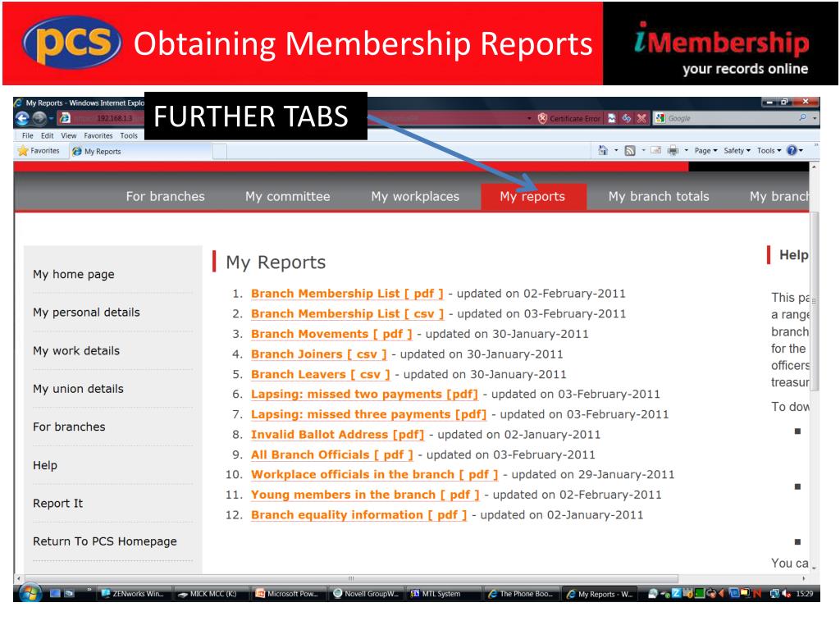840x630 pixels.
Task: Open the Home button dropdown arrow
Action: 616,151
